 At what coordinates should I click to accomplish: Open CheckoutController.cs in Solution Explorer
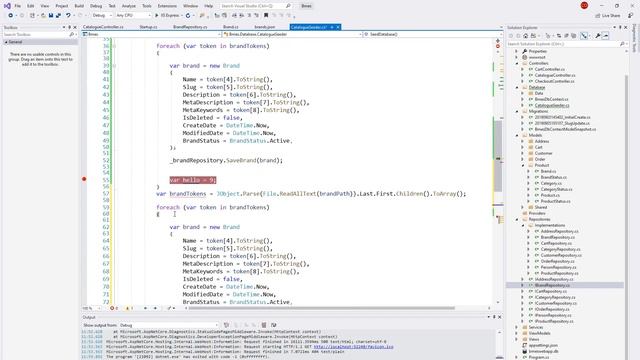click(x=554, y=81)
